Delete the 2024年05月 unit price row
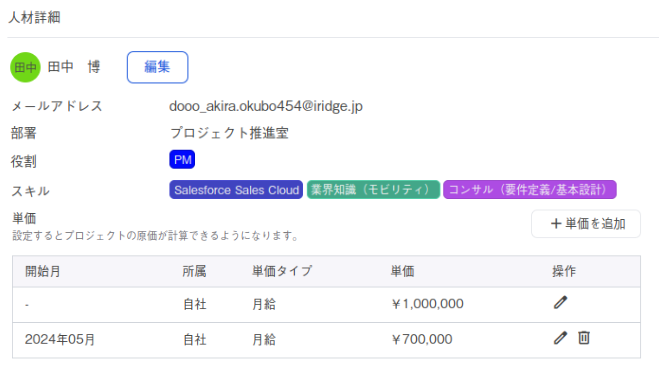The image size is (659, 380). point(584,338)
